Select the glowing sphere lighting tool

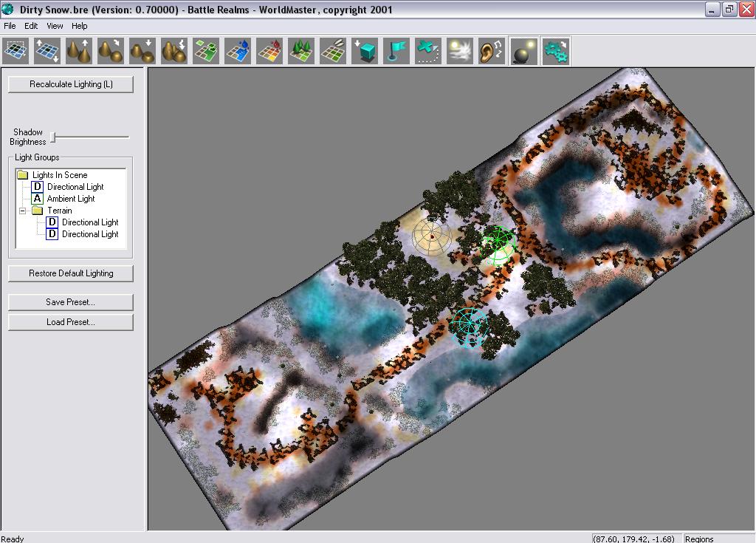(523, 51)
